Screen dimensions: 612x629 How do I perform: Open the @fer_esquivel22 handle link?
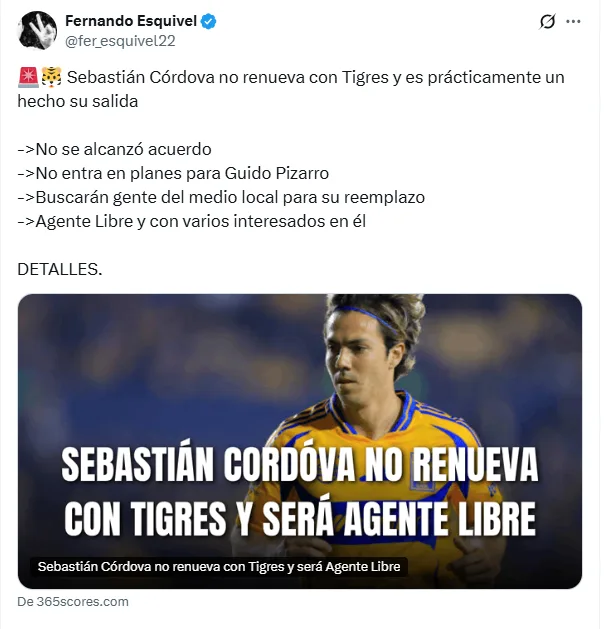[x=120, y=41]
